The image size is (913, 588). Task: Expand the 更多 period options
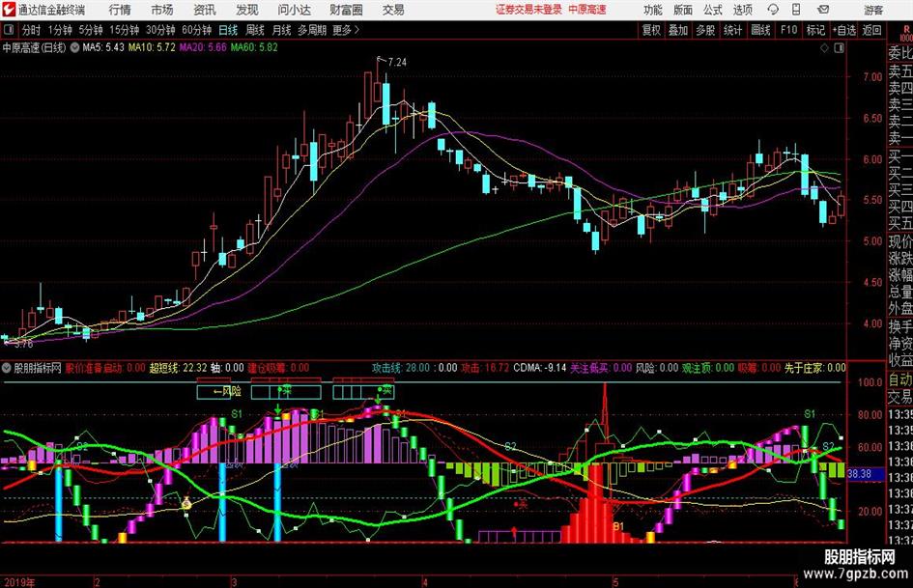(346, 30)
